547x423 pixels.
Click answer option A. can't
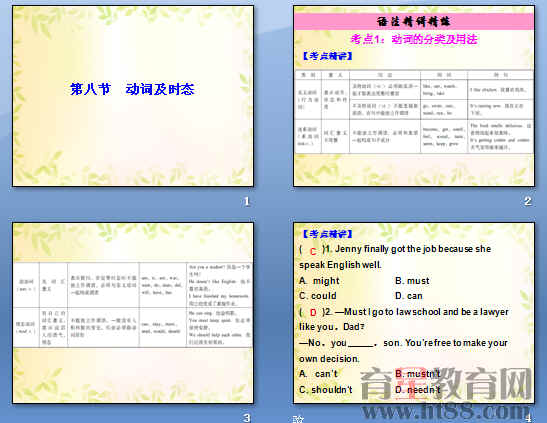tap(318, 374)
